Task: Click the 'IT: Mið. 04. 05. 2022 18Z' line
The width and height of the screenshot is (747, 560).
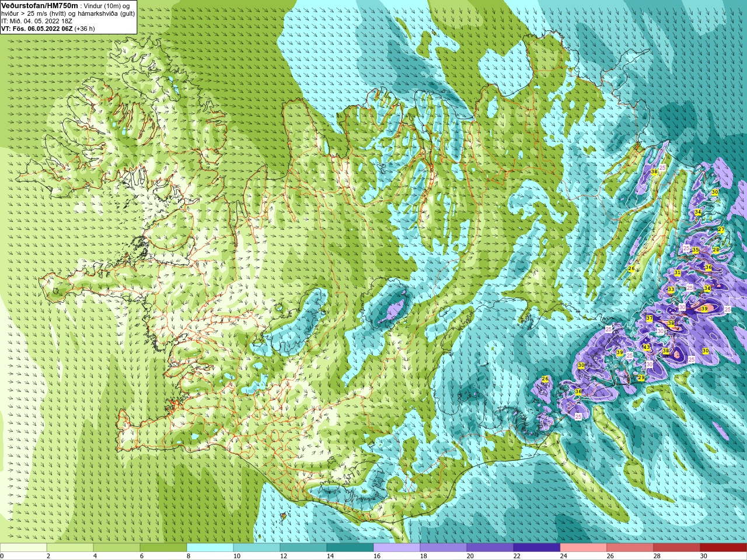Action: click(37, 21)
